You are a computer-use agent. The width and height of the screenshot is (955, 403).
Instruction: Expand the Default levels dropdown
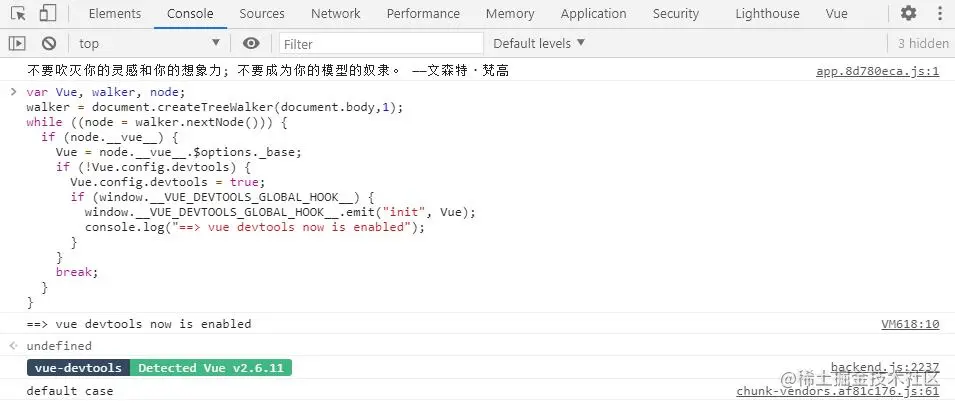point(539,43)
